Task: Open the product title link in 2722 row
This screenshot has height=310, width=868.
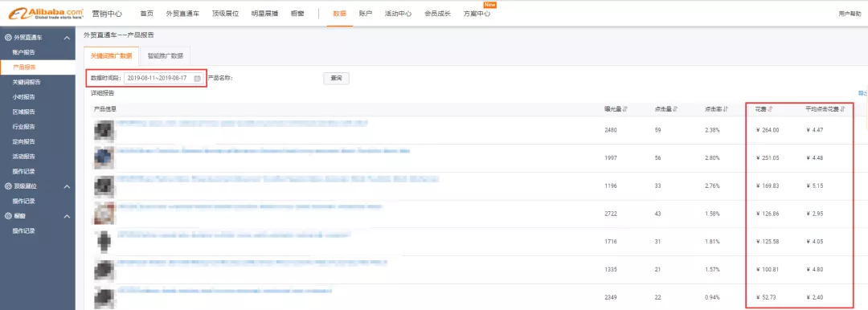Action: pyautogui.click(x=250, y=206)
